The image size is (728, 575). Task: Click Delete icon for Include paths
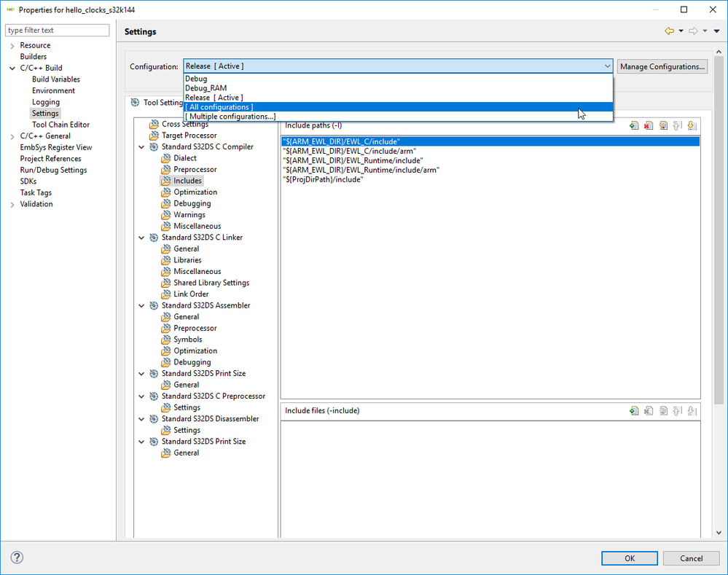click(x=649, y=125)
